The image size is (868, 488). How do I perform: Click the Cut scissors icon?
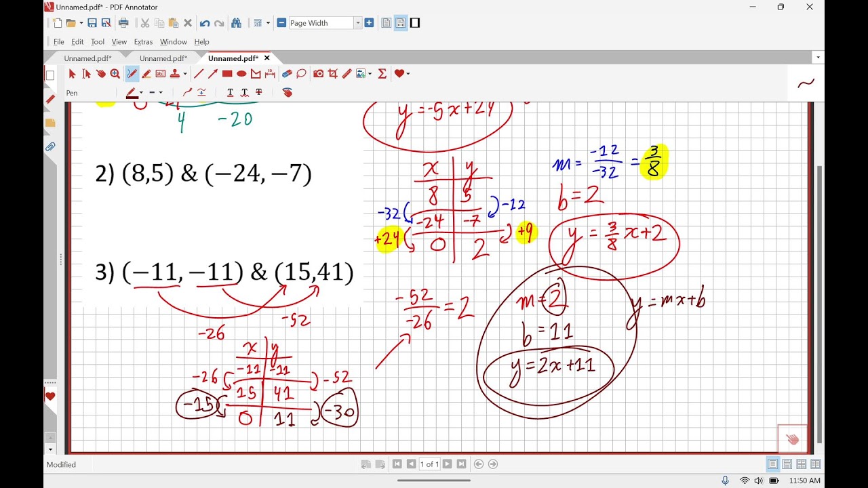145,23
